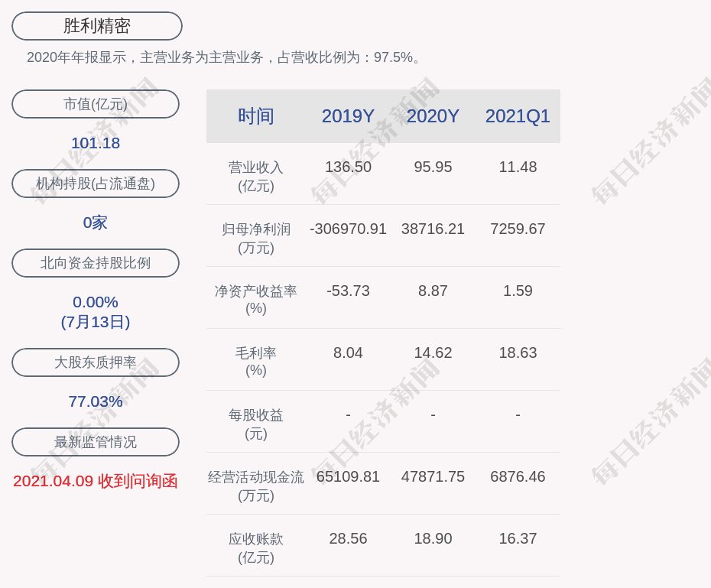
Task: Select gross margin value 18.63
Action: [x=518, y=352]
